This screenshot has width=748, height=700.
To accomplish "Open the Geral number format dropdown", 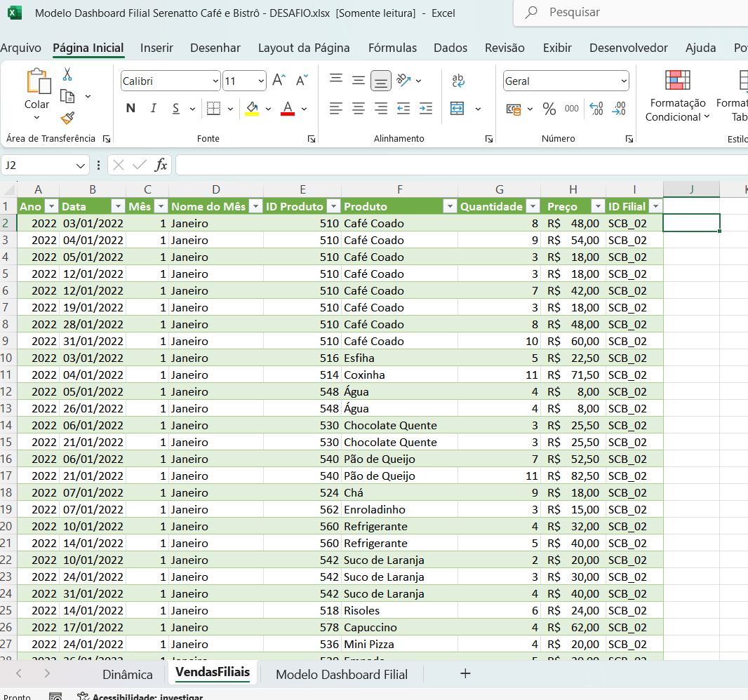I will [x=624, y=81].
